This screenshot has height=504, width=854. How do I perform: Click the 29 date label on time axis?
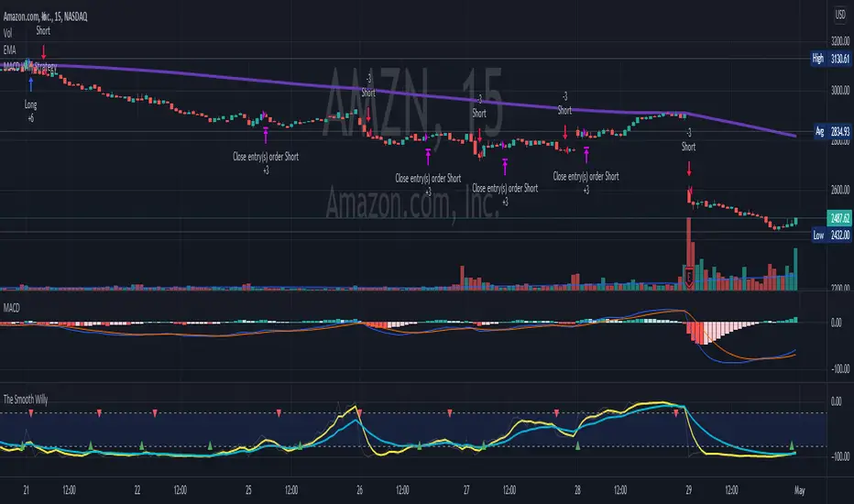pyautogui.click(x=688, y=490)
